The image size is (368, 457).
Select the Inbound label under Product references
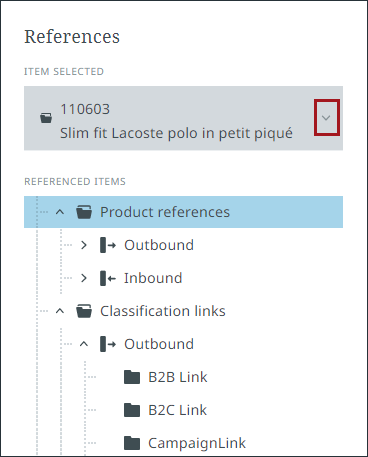pos(153,278)
